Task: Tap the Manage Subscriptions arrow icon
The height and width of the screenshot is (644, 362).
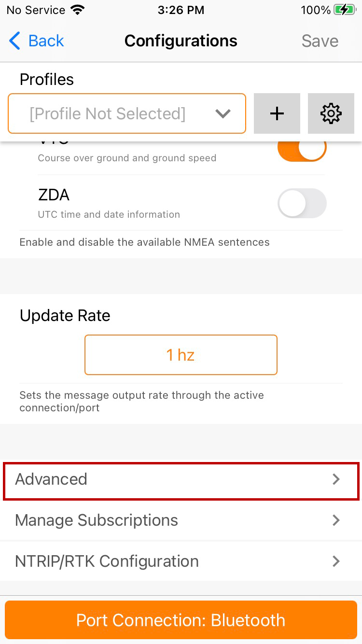Action: click(x=336, y=520)
